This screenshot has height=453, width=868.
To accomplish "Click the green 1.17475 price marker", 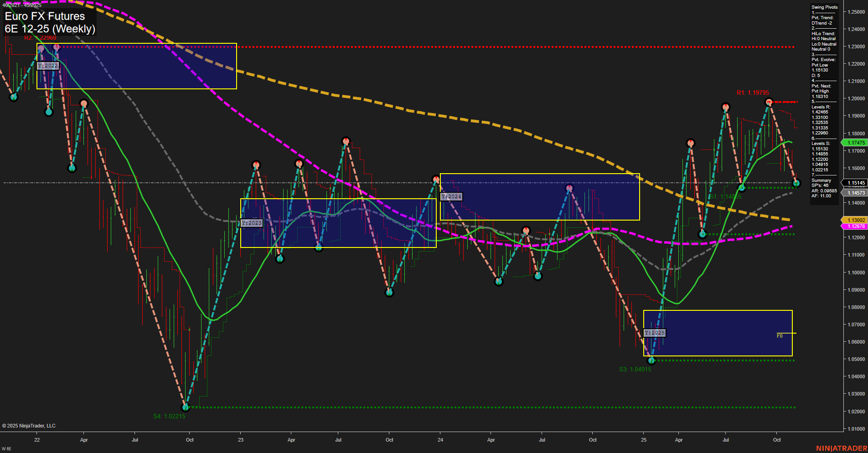I will point(856,143).
